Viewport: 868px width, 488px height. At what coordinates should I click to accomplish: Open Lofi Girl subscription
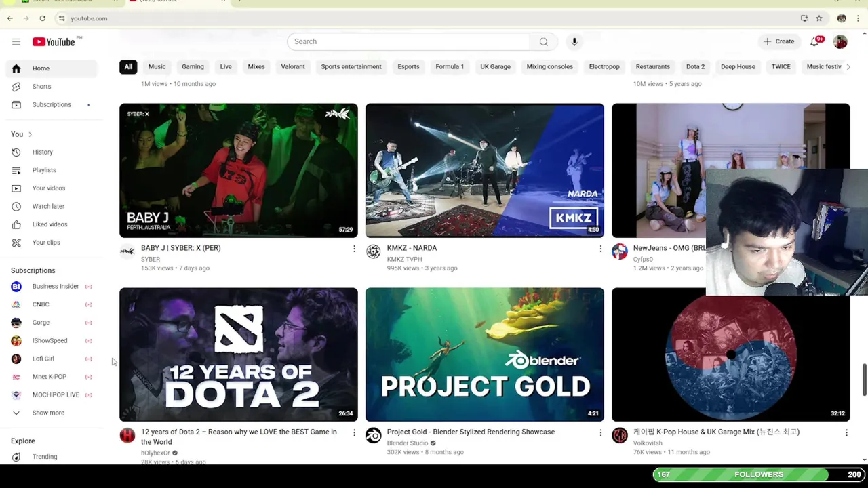pyautogui.click(x=51, y=359)
